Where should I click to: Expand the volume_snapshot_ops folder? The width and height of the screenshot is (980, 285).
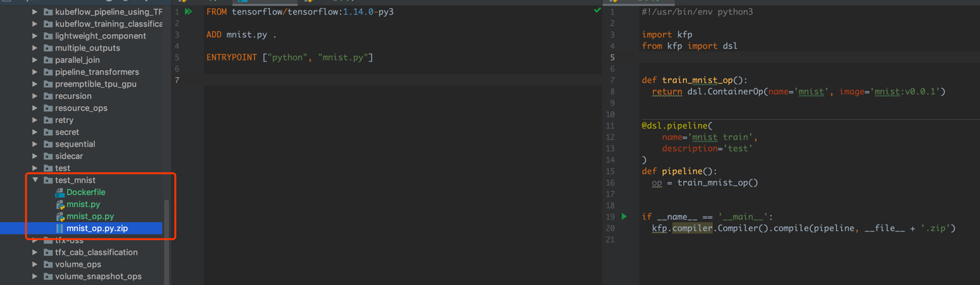[35, 276]
